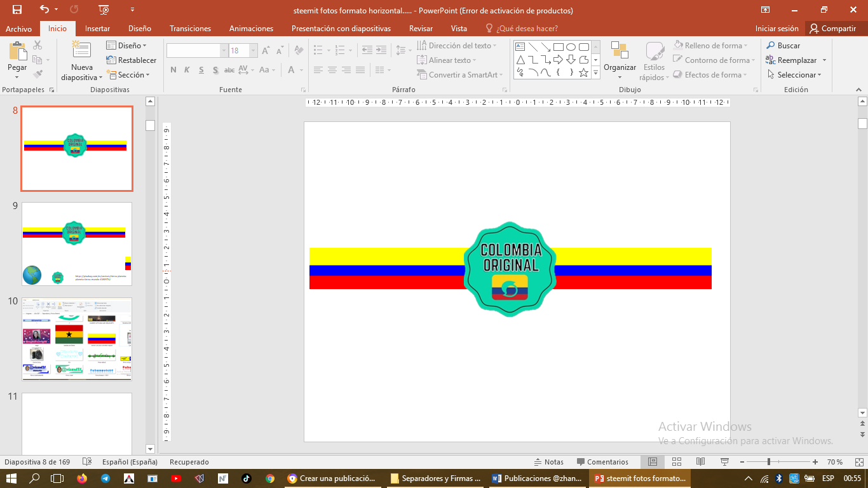Image resolution: width=868 pixels, height=488 pixels.
Task: Toggle align text left
Action: point(318,70)
